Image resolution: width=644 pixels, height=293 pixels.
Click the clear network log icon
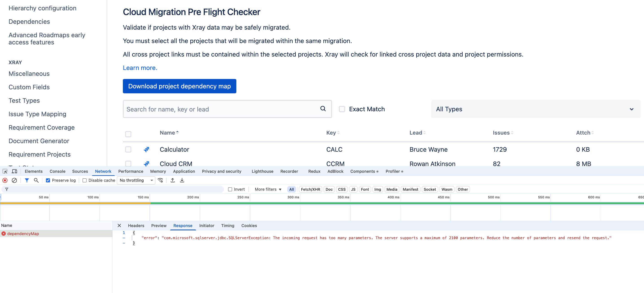click(x=14, y=180)
